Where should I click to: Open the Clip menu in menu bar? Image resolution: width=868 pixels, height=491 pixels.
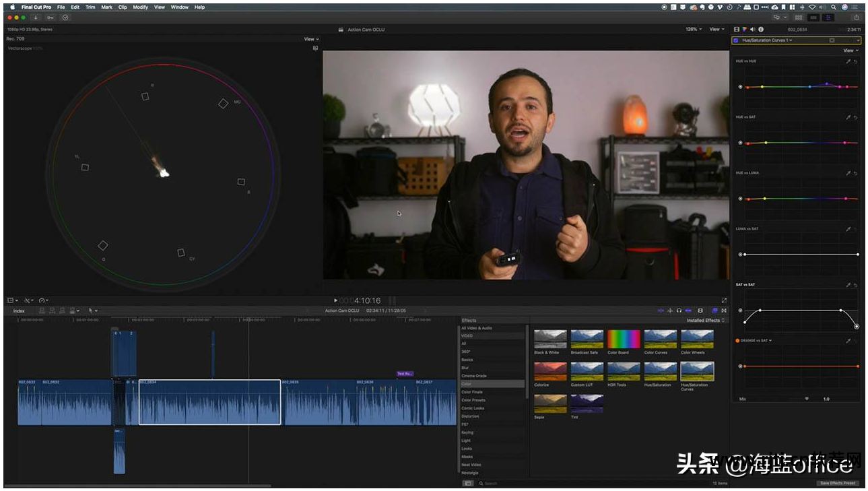[123, 7]
